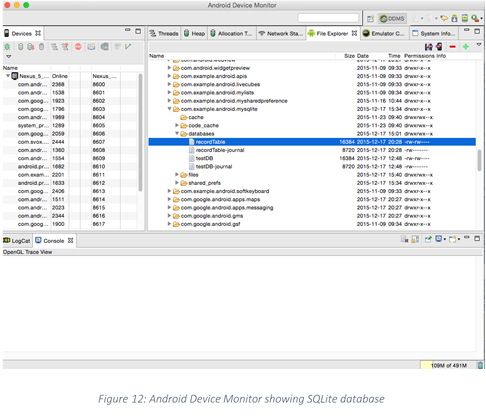Click the Pull file from device icon
This screenshot has height=419, width=486.
(428, 47)
